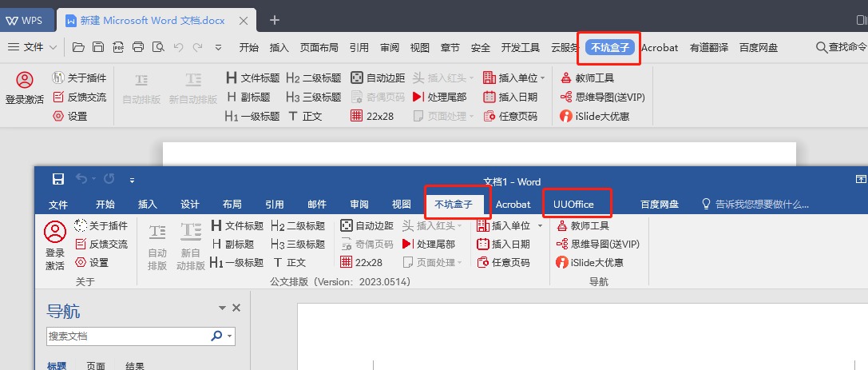Click 处理尾部 in the Word ribbon
868x370 pixels.
pyautogui.click(x=429, y=244)
